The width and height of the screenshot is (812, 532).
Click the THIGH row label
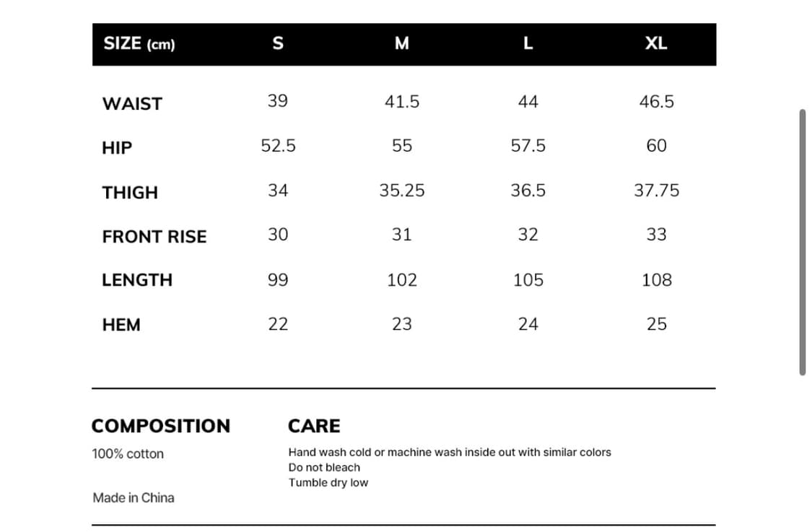(130, 193)
